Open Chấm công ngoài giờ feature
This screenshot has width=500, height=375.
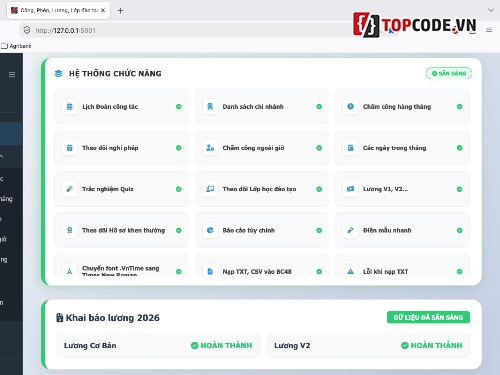coord(262,148)
